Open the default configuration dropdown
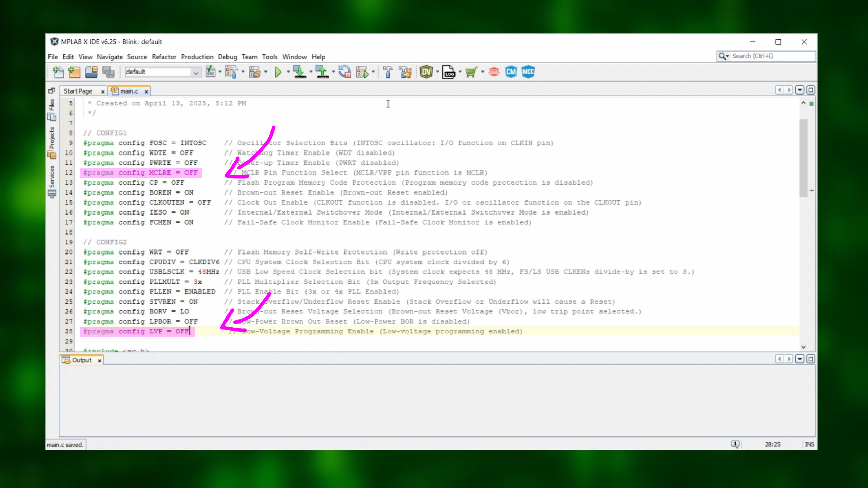Viewport: 868px width, 488px height. click(196, 72)
